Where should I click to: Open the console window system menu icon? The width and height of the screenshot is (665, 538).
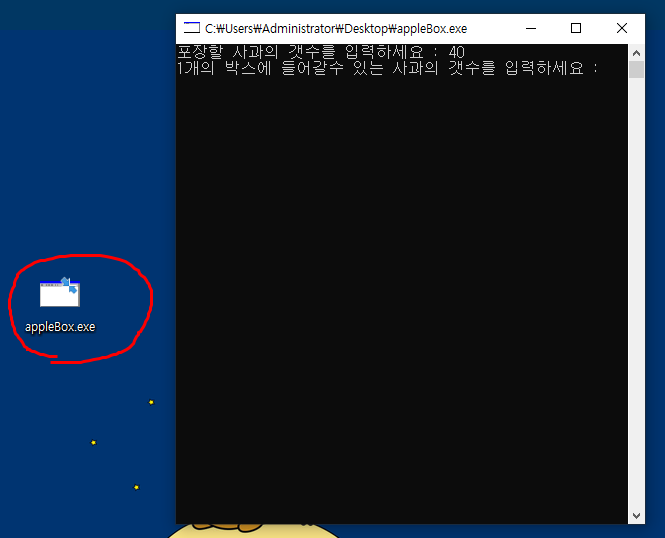pos(192,28)
